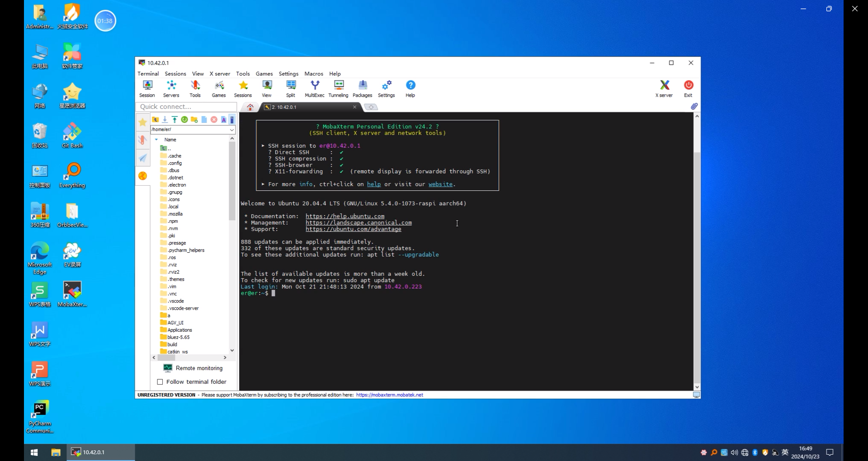Open the View toolbar icon
Screen dimensions: 868x461
coord(267,89)
